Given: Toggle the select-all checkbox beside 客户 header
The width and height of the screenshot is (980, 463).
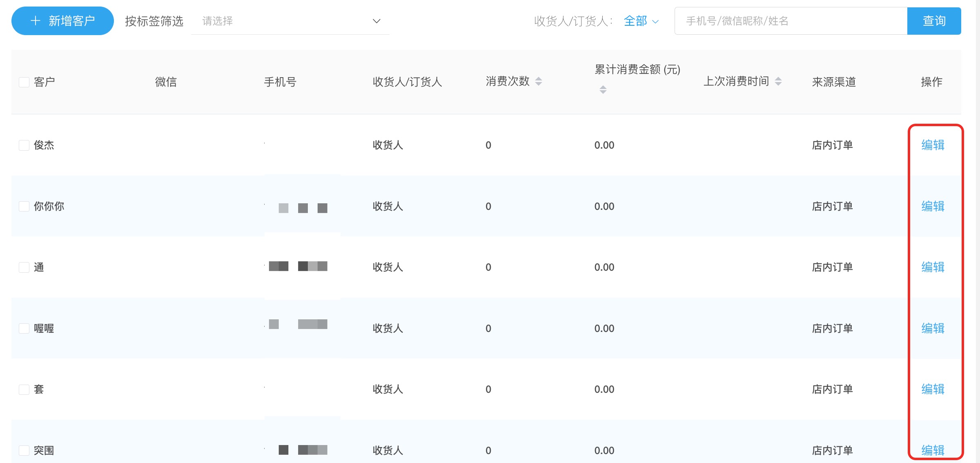Looking at the screenshot, I should coord(24,82).
